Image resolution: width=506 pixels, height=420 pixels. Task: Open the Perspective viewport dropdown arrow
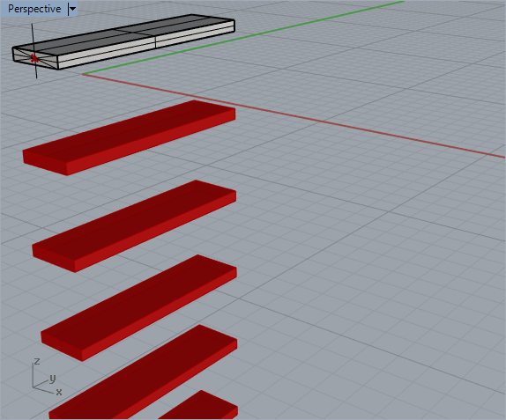(72, 9)
